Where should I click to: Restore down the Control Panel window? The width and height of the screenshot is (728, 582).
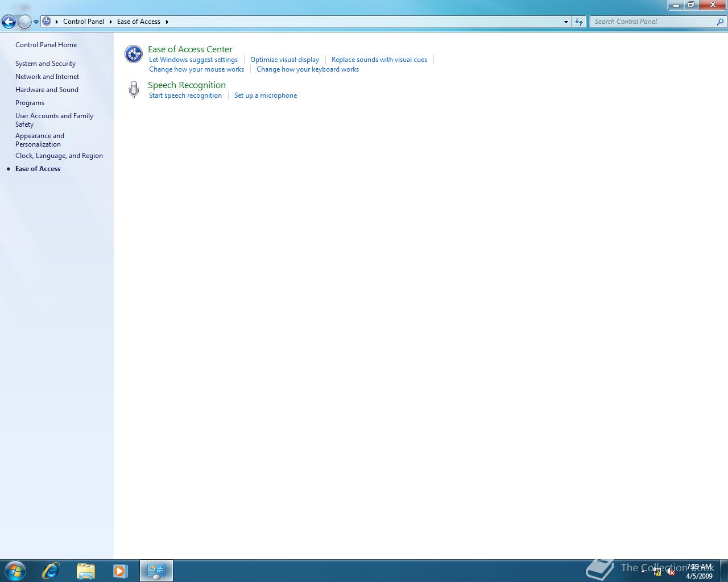(690, 5)
